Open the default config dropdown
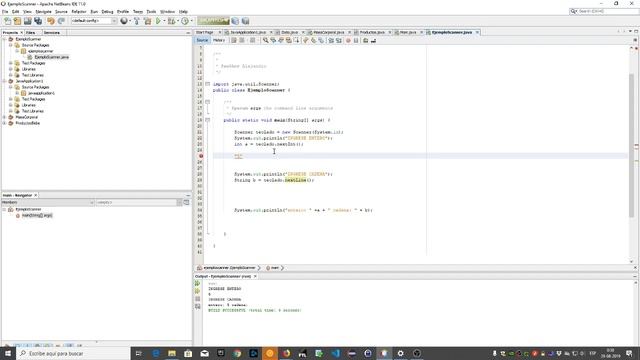The height and width of the screenshot is (360, 640). click(x=94, y=21)
